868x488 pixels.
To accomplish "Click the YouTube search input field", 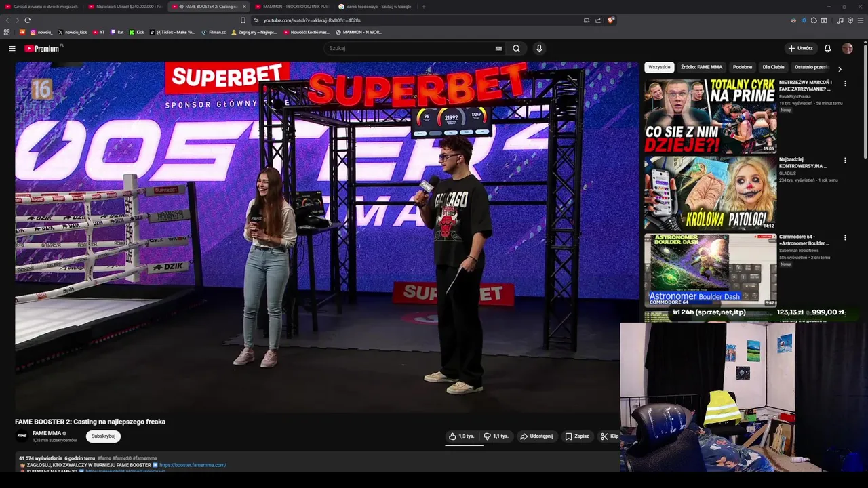I will tap(410, 48).
